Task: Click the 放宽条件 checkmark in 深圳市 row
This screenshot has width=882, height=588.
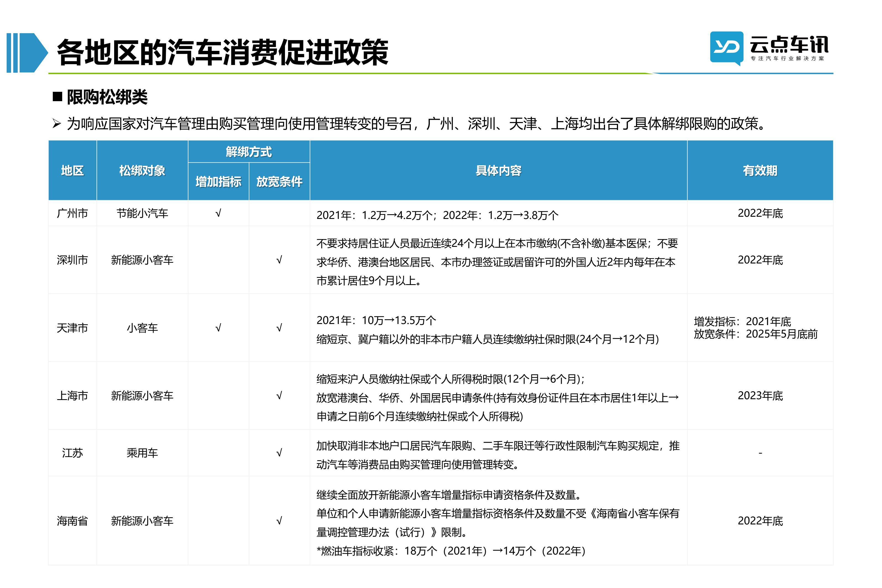Action: [x=279, y=260]
